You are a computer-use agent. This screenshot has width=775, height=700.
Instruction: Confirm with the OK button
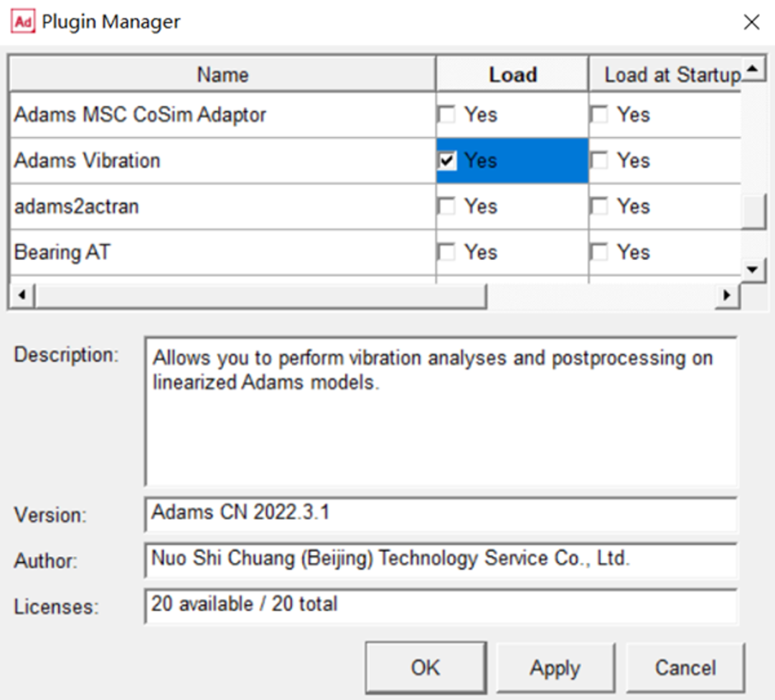(426, 668)
